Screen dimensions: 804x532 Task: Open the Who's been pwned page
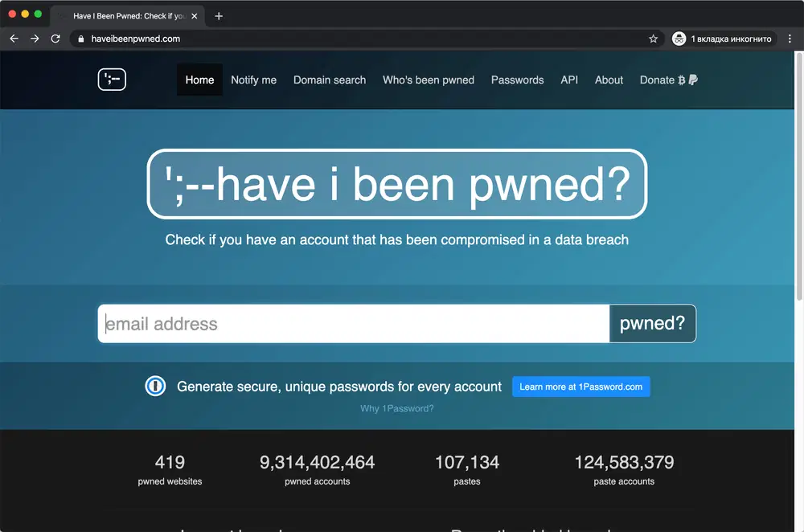pyautogui.click(x=428, y=80)
